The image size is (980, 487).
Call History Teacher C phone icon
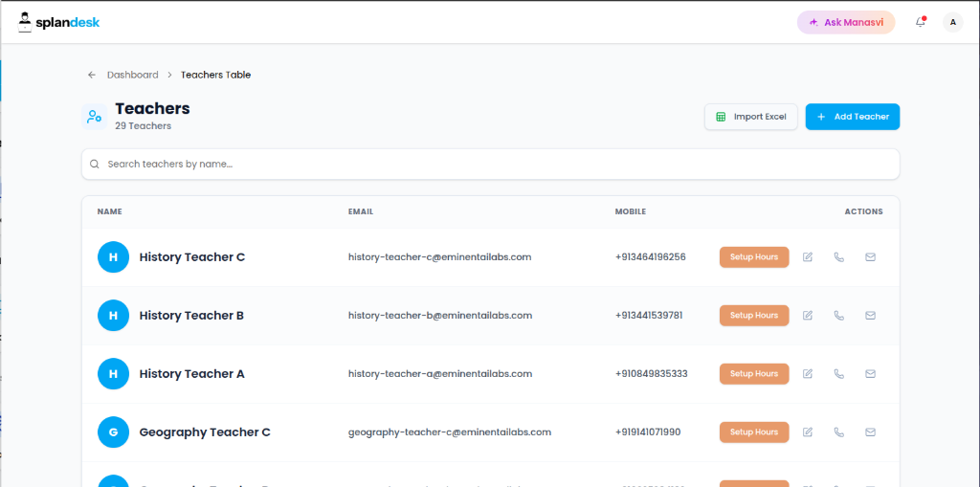coord(838,257)
